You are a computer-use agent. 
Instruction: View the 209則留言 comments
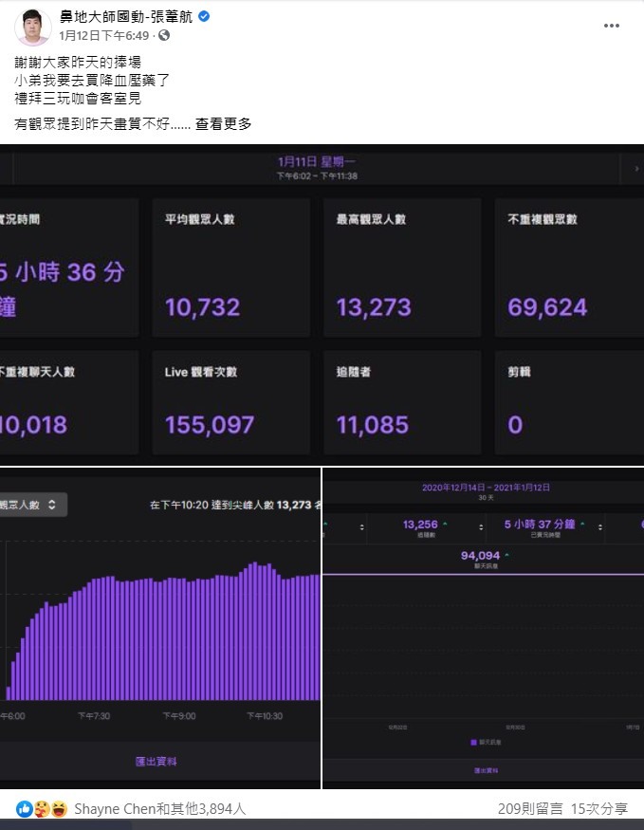(x=530, y=809)
